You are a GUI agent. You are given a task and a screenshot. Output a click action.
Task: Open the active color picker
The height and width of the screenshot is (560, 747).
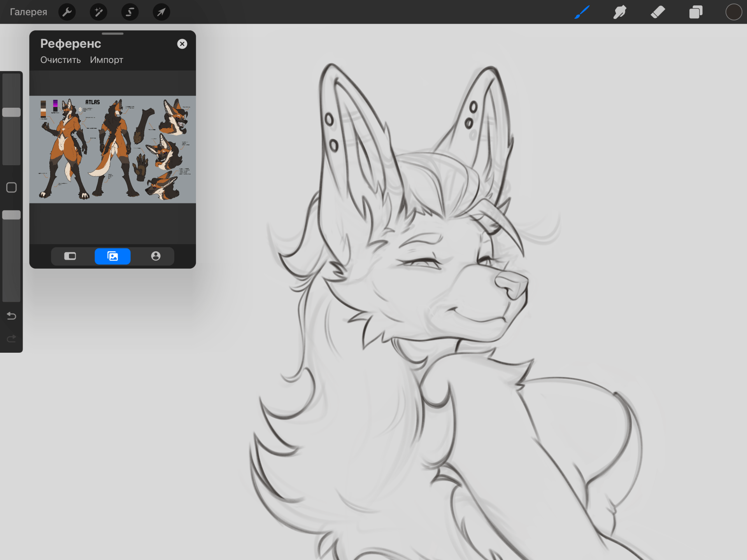(x=733, y=12)
